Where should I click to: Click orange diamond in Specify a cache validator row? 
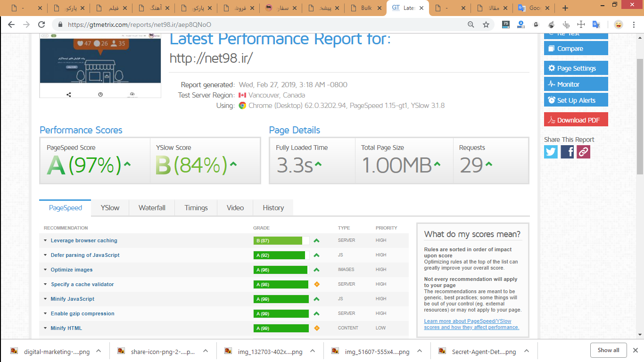(317, 284)
